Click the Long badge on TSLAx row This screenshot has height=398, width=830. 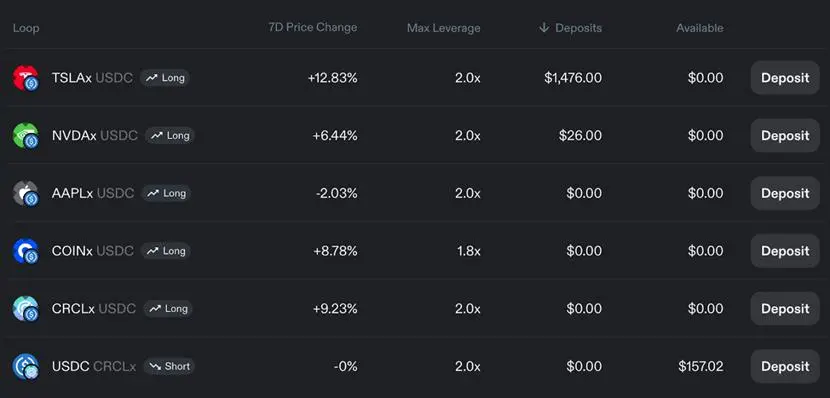[x=165, y=78]
